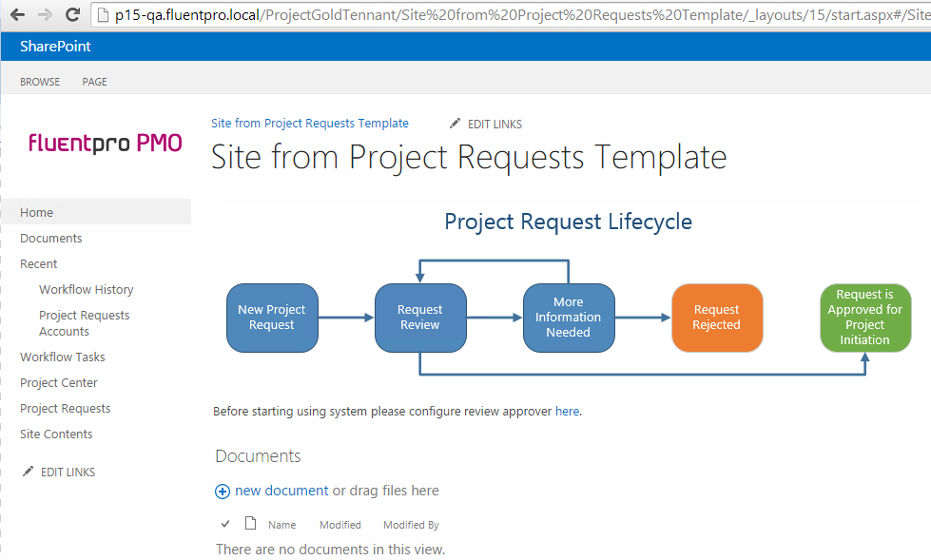Viewport: 931px width, 560px height.
Task: Open Site Contents in the left navigation
Action: 56,434
